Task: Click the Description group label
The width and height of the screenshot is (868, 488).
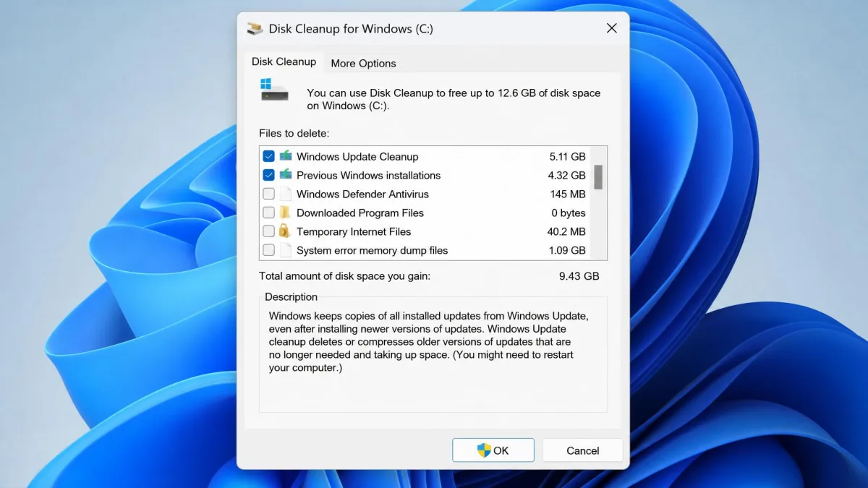Action: click(x=291, y=296)
